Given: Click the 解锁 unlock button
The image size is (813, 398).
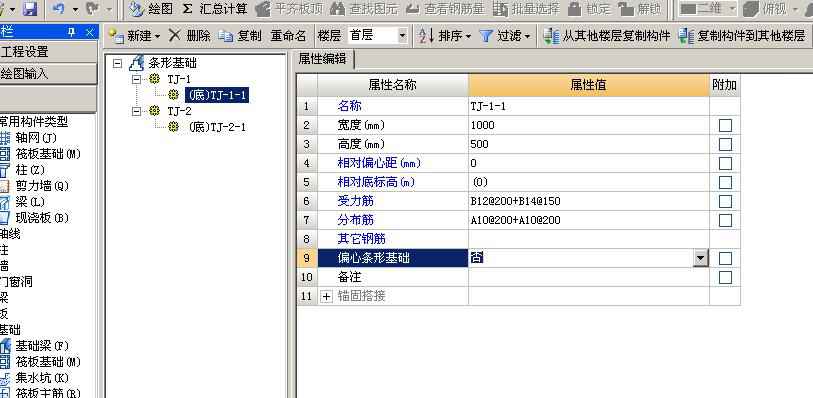Looking at the screenshot, I should tap(640, 9).
